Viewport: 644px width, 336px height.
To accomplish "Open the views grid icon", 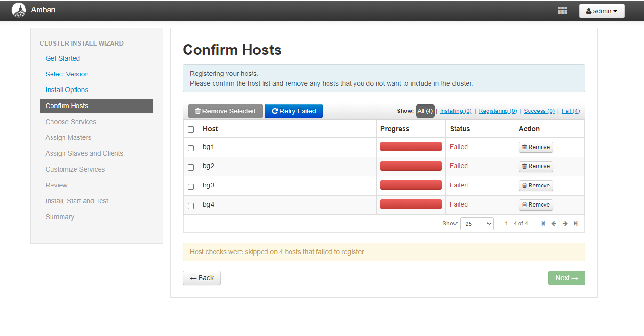I will click(562, 11).
